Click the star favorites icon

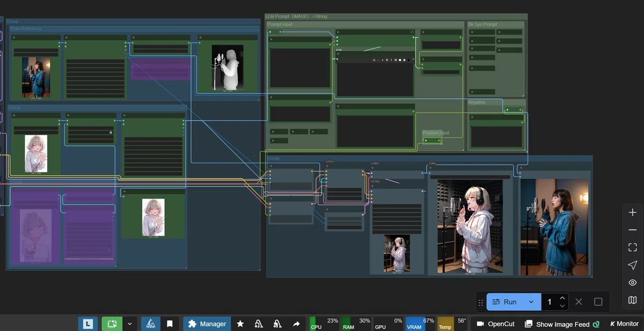240,324
